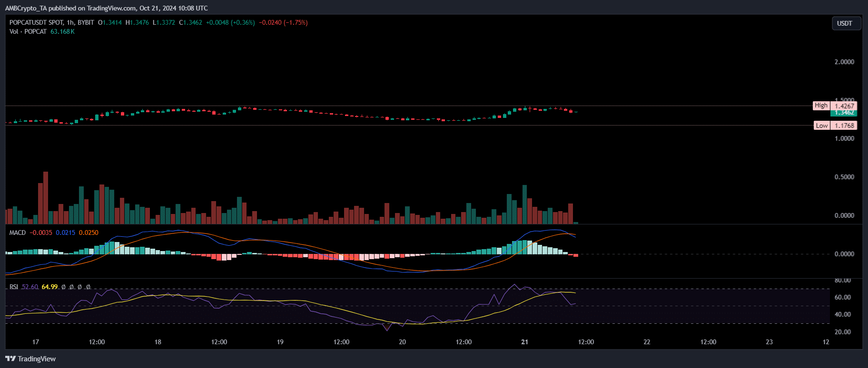868x368 pixels.
Task: Click the price change -0.0240 (-1.75%)
Action: coord(283,22)
